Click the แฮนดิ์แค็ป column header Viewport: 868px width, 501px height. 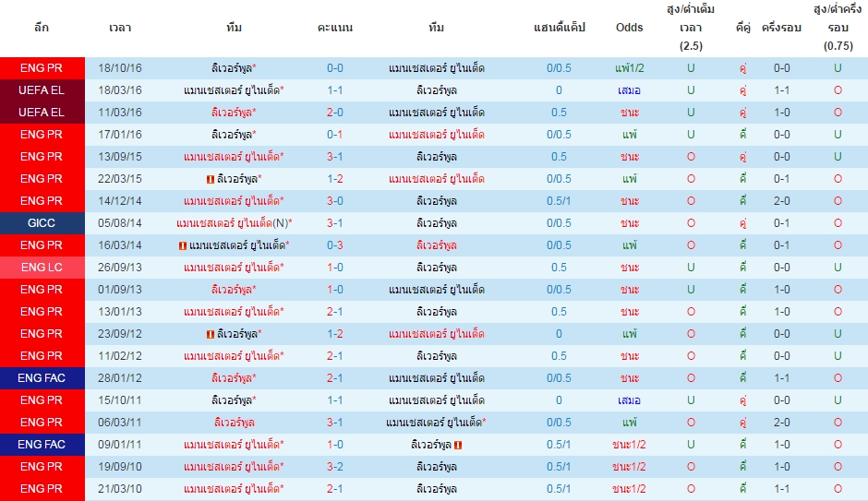coord(559,27)
